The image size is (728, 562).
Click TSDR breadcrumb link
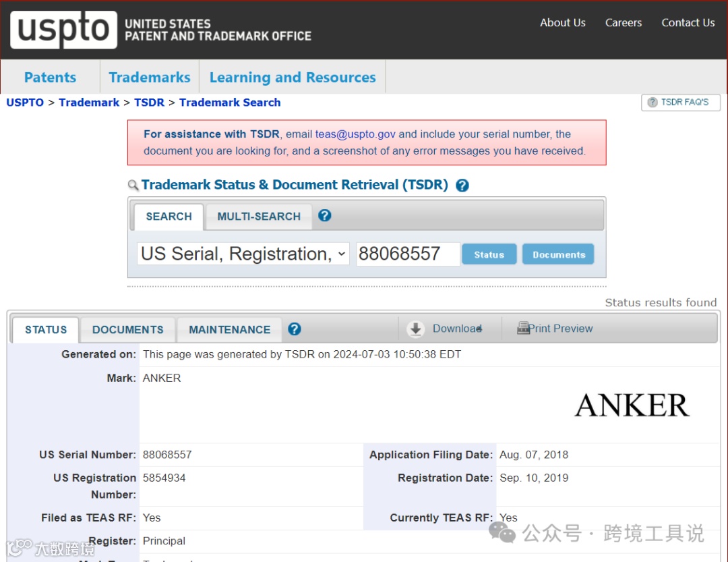pos(150,103)
